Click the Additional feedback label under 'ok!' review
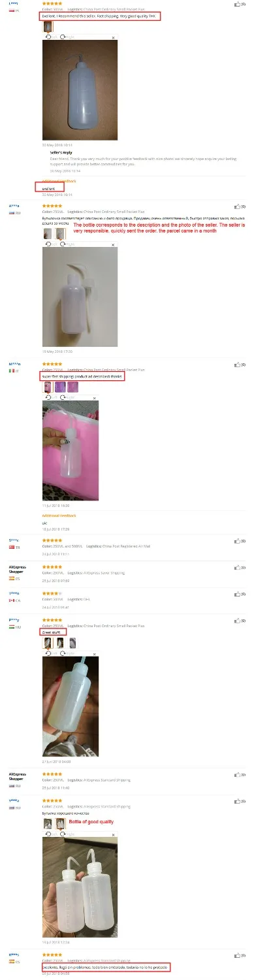 pos(59,515)
